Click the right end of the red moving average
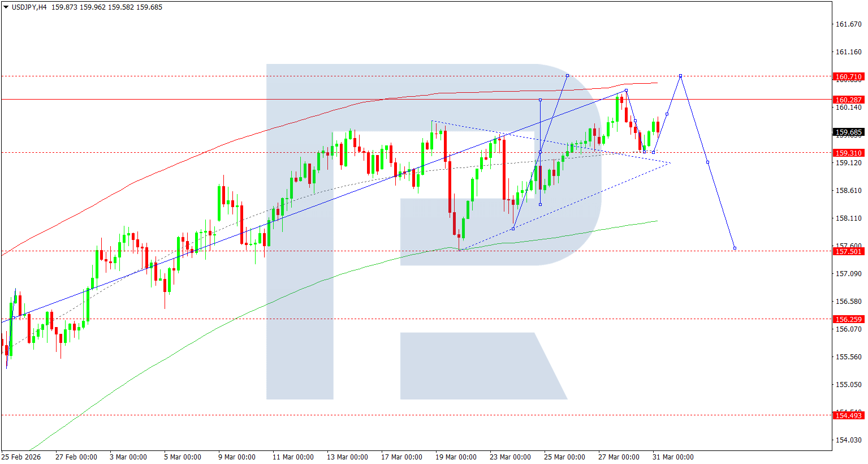 pyautogui.click(x=657, y=83)
